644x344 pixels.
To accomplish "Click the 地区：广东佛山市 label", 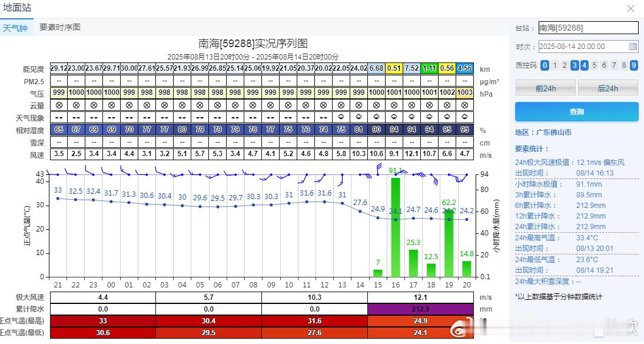I will (543, 133).
